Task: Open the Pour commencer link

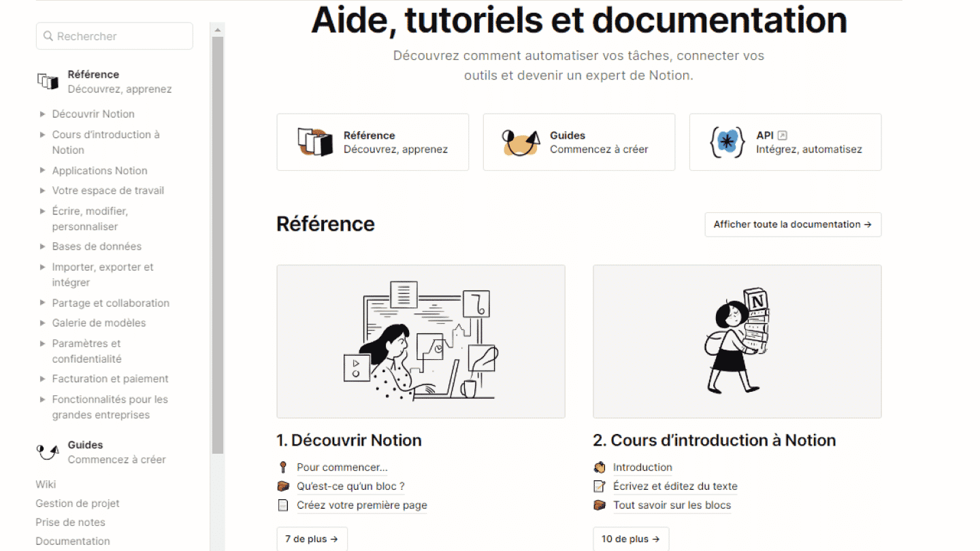Action: (342, 467)
